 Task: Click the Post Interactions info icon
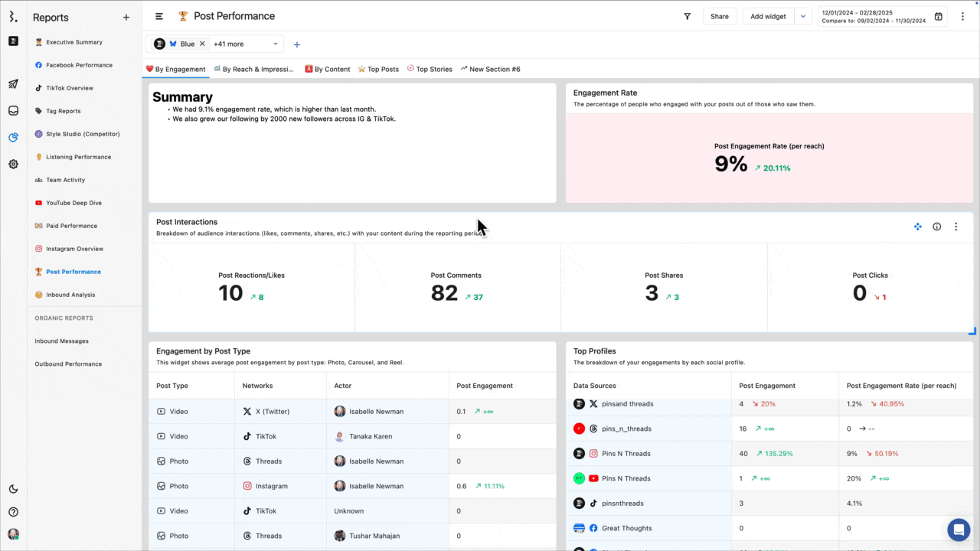pyautogui.click(x=936, y=227)
